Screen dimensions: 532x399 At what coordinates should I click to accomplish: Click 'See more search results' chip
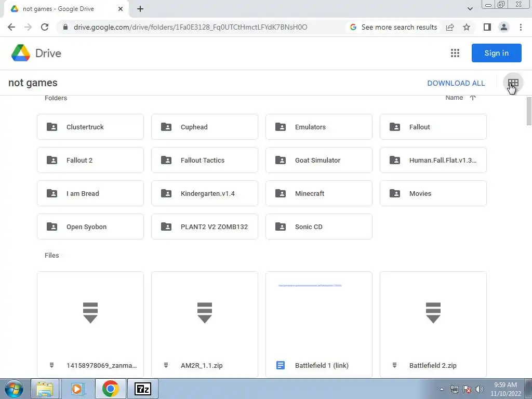coord(394,27)
